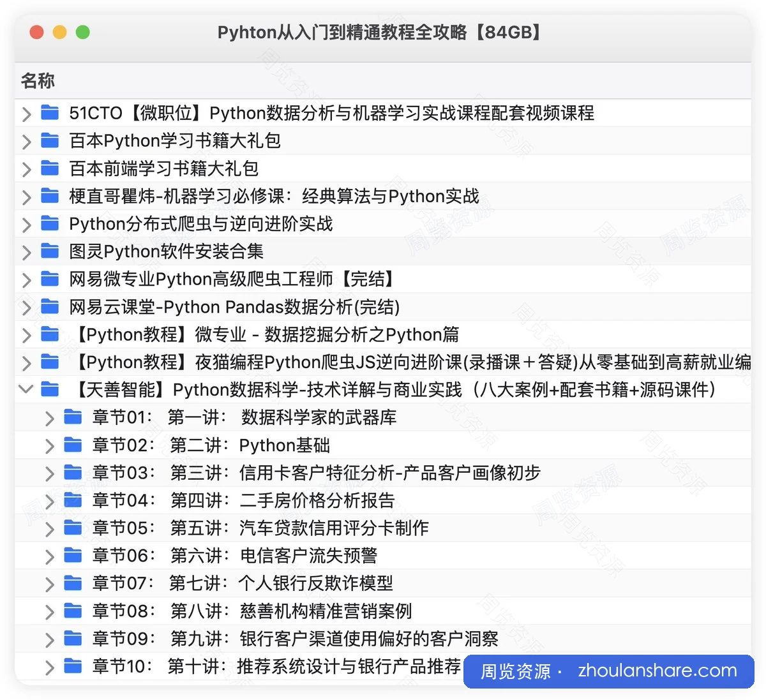Close the window with red button
Viewport: 766px width, 700px height.
36,32
